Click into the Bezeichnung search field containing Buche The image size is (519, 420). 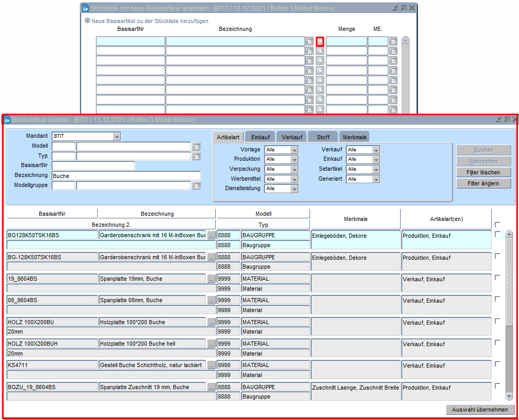coord(126,176)
